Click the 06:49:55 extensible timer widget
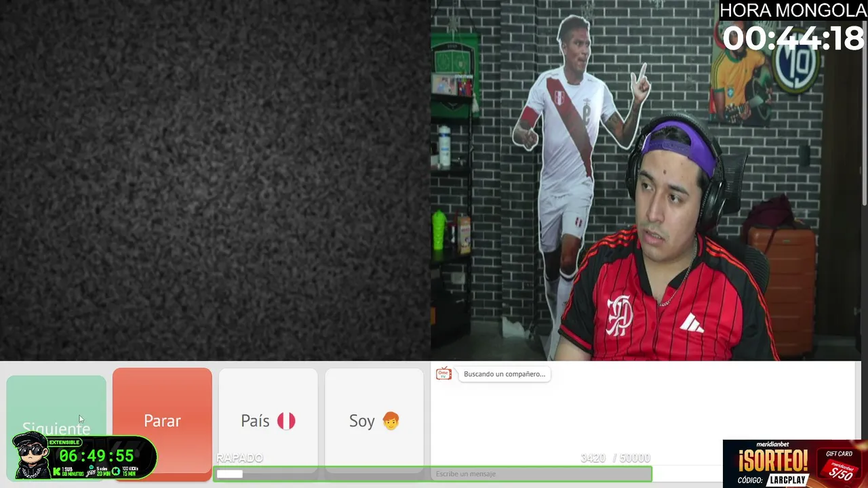 point(84,457)
